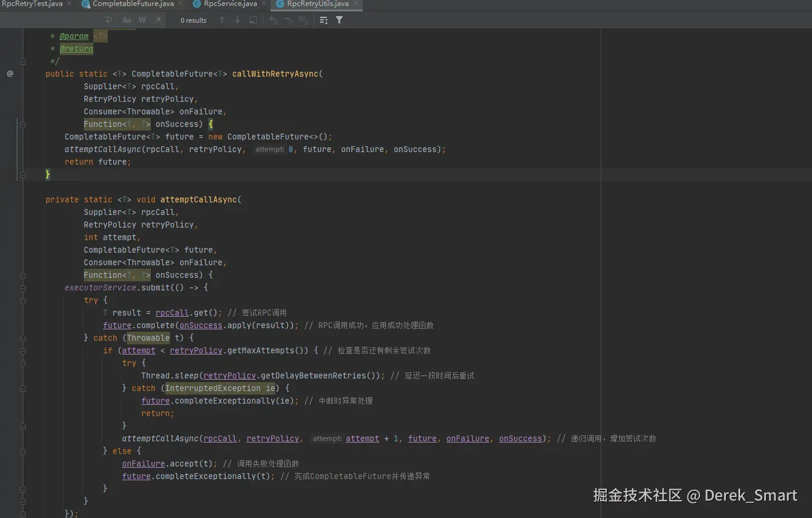Collapse the try block inside the lambda

point(23,300)
